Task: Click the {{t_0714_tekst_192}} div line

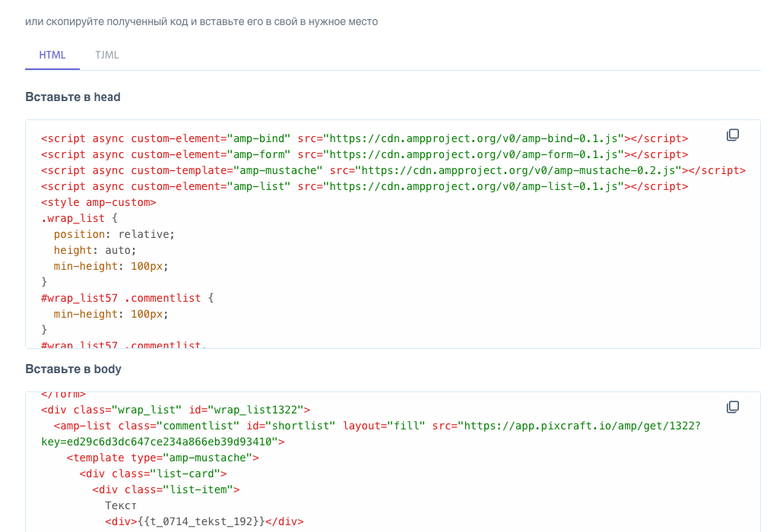Action: coord(204,522)
